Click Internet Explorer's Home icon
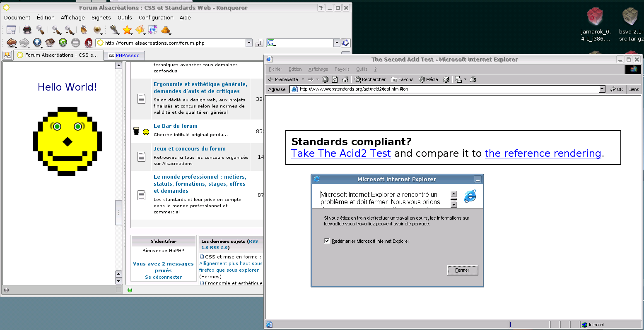 click(x=345, y=79)
